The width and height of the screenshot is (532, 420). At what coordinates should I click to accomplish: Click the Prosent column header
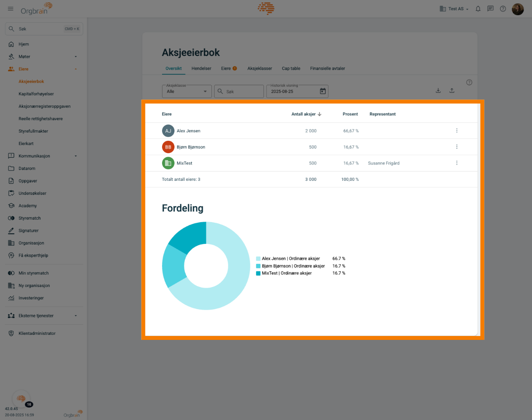click(x=350, y=114)
